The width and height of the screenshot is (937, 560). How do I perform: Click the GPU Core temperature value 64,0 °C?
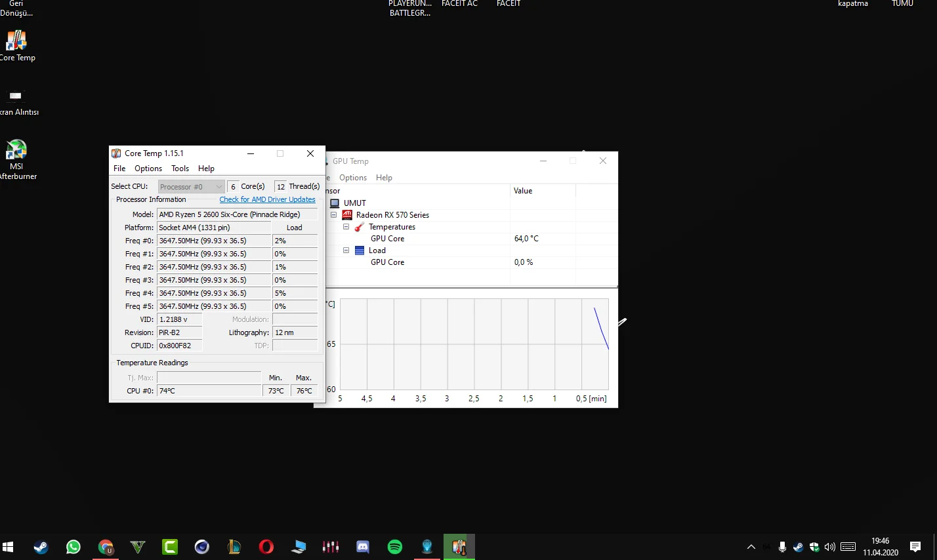coord(526,239)
